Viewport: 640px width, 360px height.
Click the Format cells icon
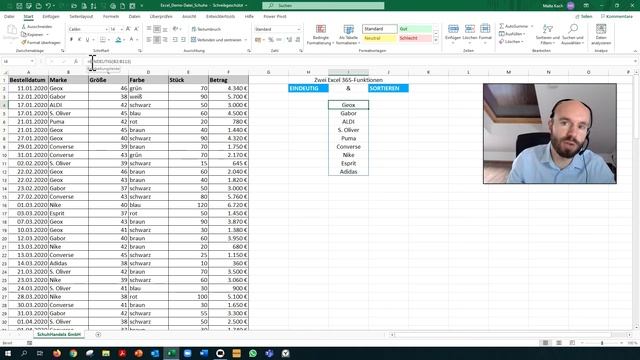click(x=485, y=29)
